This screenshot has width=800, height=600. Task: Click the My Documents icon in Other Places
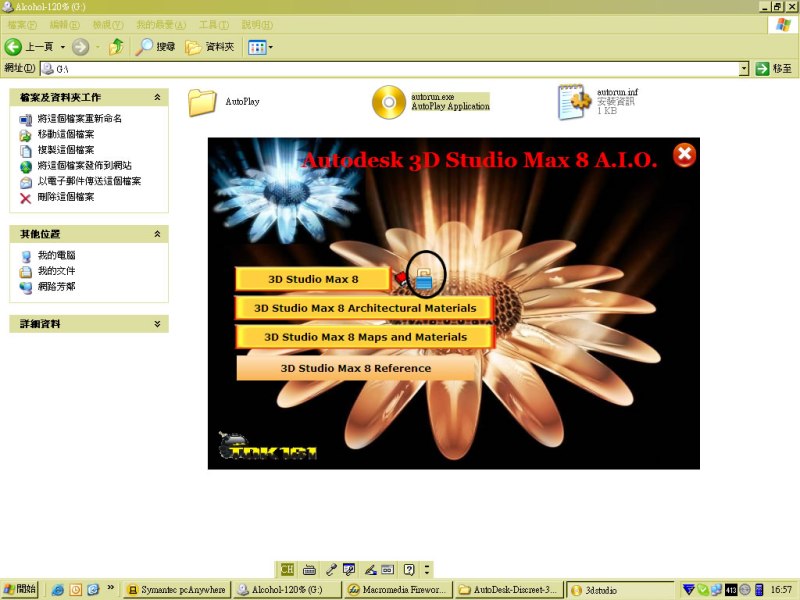(x=26, y=271)
